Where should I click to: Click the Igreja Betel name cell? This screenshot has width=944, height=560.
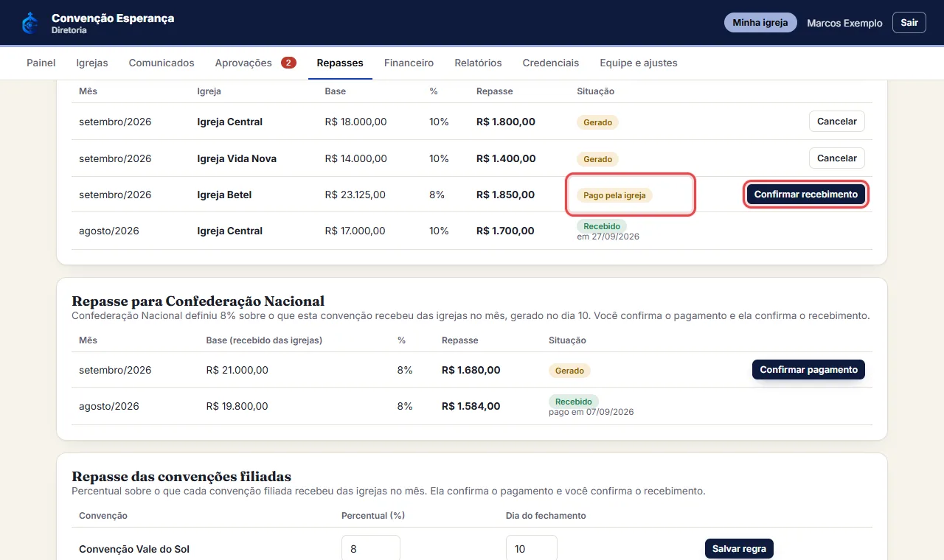coord(224,195)
